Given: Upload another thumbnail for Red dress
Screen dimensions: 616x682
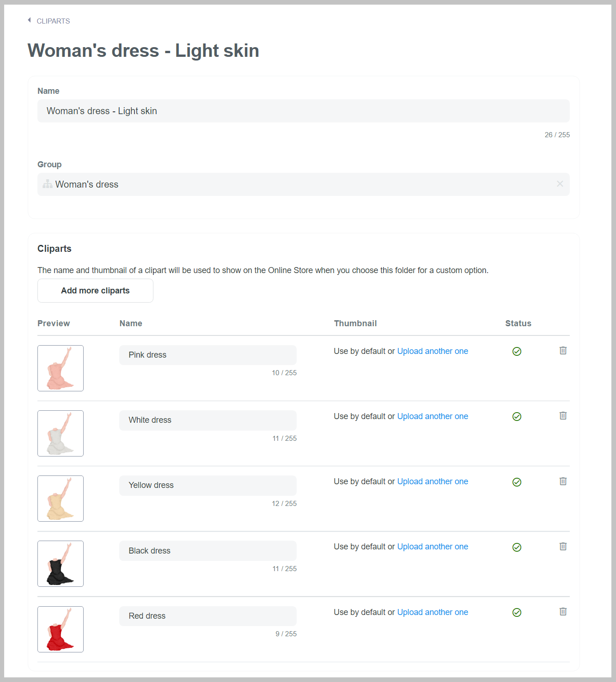Looking at the screenshot, I should [x=433, y=612].
